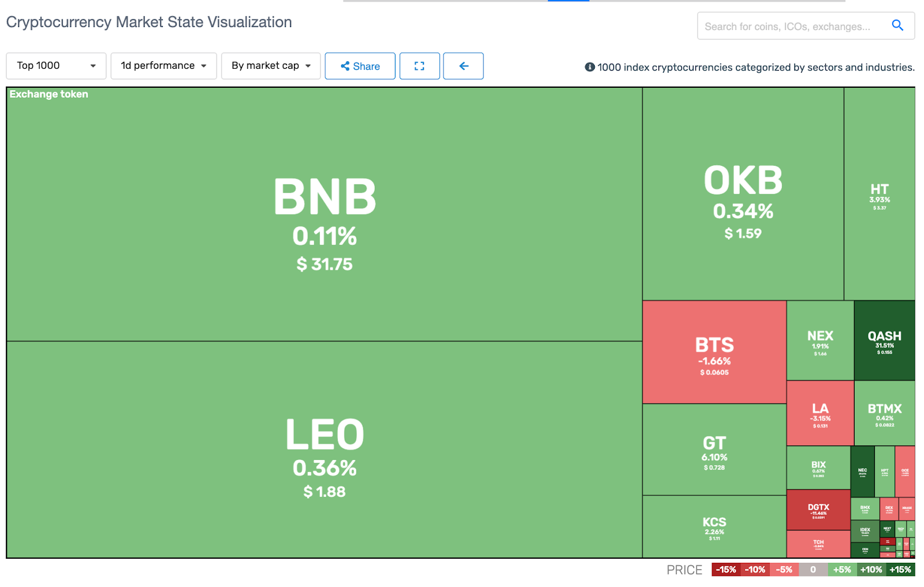The image size is (924, 587).
Task: Click the back arrow button
Action: [463, 66]
